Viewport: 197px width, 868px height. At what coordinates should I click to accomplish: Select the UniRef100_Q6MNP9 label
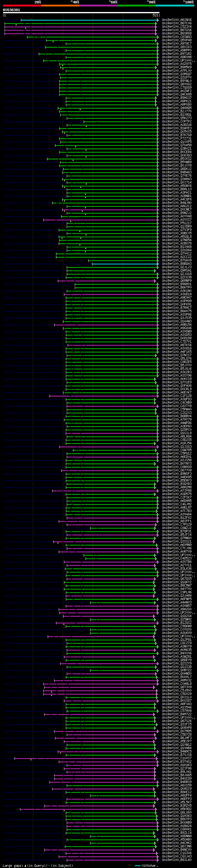[176, 281]
